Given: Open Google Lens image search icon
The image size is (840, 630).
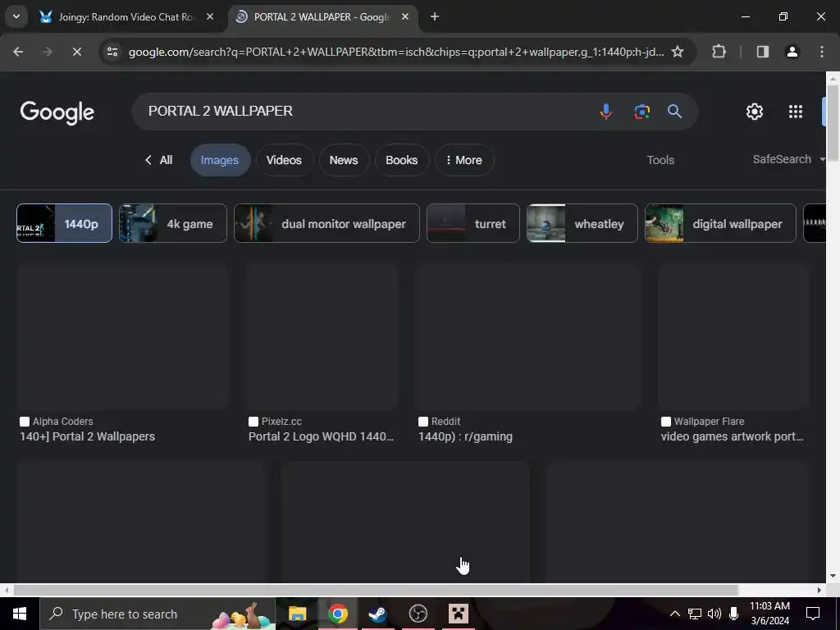Looking at the screenshot, I should click(641, 112).
